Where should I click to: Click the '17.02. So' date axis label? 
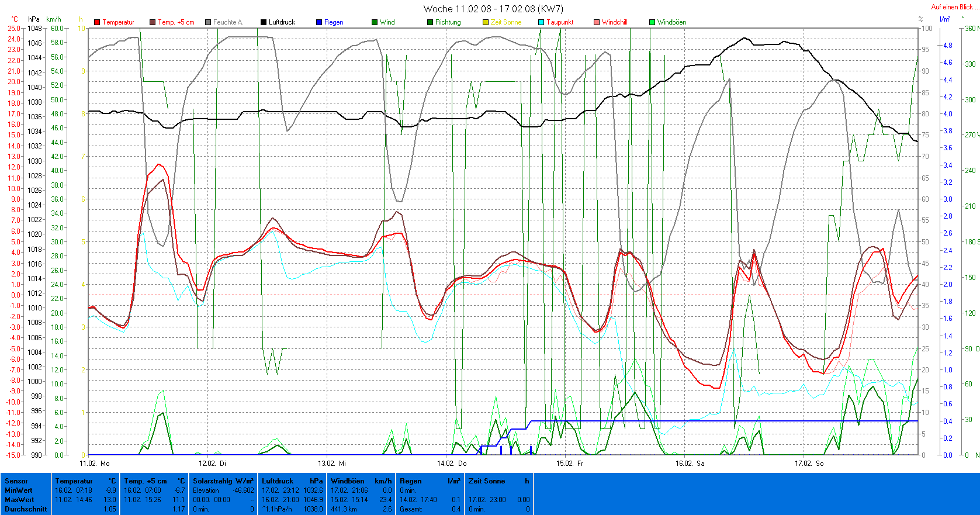click(809, 463)
